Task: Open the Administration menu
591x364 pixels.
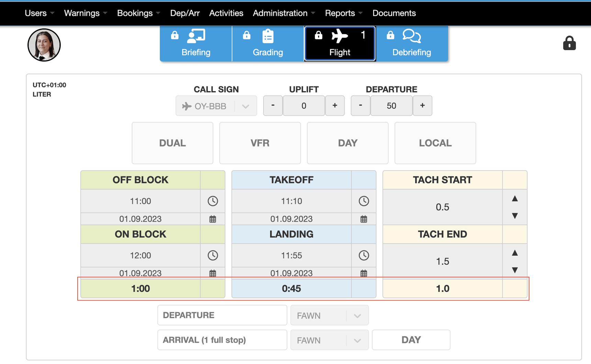Action: pyautogui.click(x=283, y=13)
